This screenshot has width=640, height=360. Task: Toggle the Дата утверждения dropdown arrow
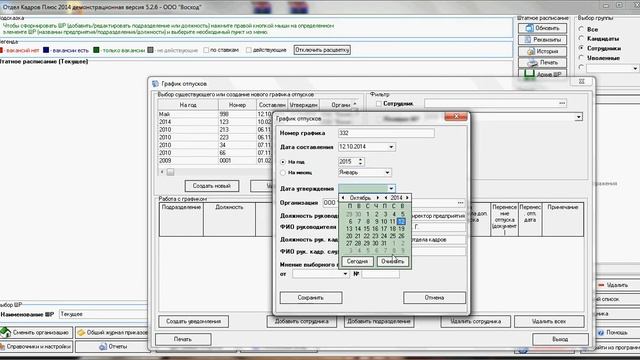click(391, 189)
